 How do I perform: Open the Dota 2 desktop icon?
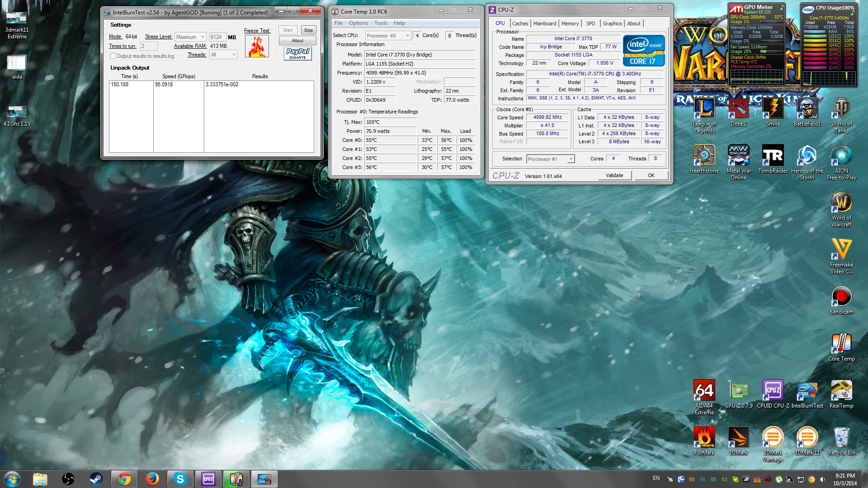pyautogui.click(x=738, y=109)
